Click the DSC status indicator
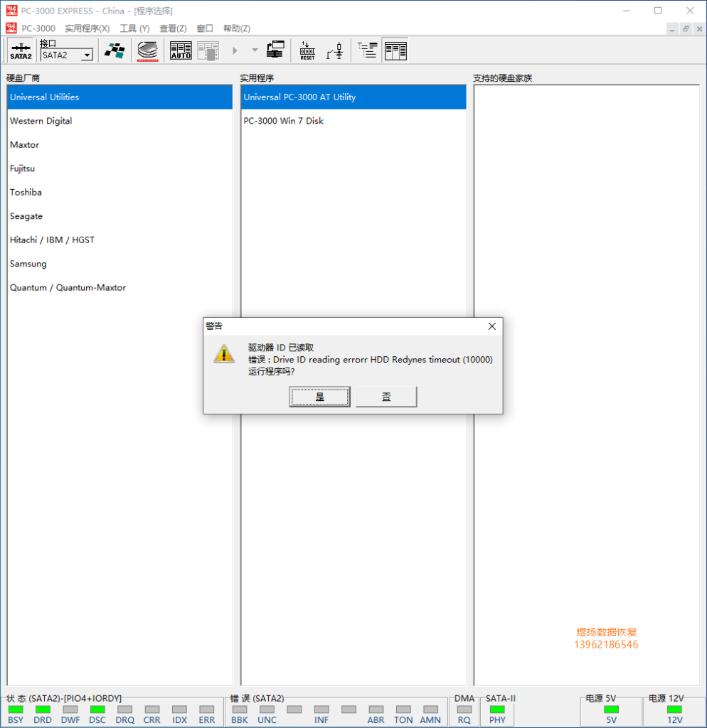Image resolution: width=707 pixels, height=728 pixels. 97,710
